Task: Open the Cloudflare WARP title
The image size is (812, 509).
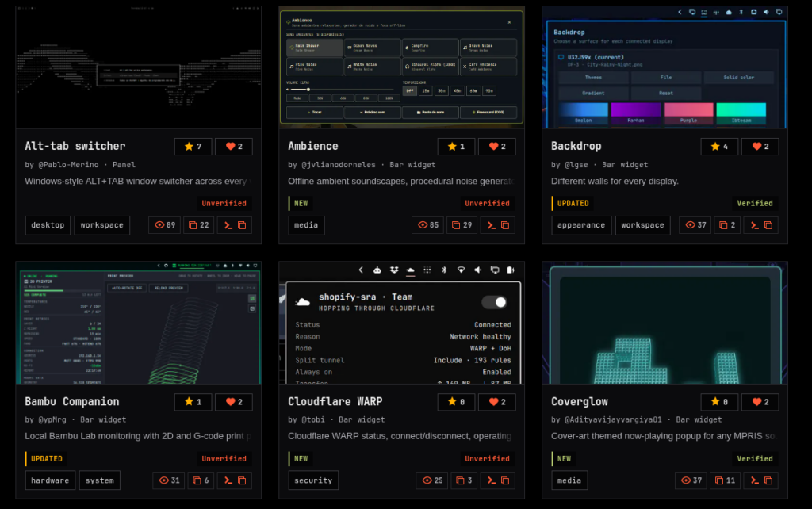Action: coord(335,401)
